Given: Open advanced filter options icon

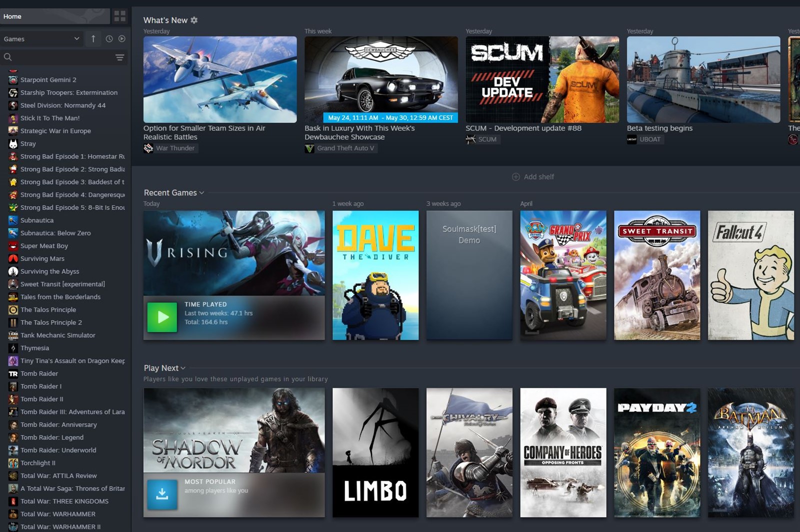Looking at the screenshot, I should click(120, 57).
